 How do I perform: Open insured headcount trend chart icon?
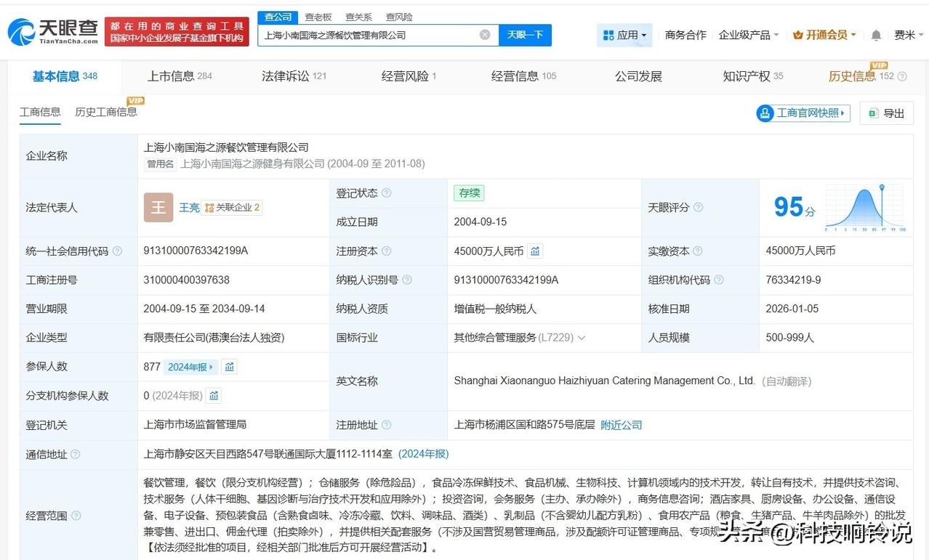point(230,367)
